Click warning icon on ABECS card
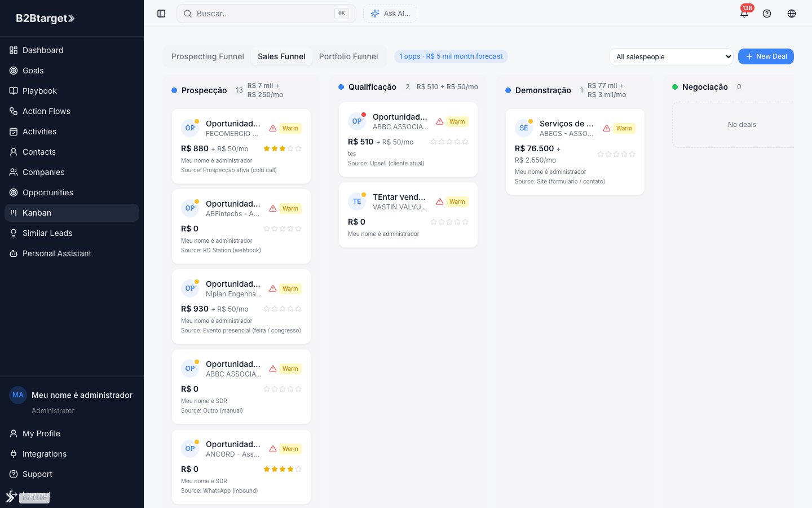This screenshot has height=508, width=812. pos(607,128)
